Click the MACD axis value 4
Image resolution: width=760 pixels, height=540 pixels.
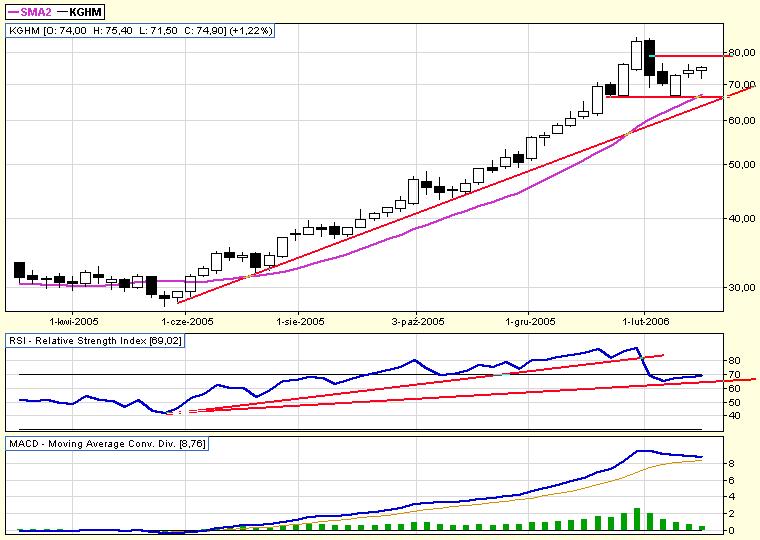(x=731, y=496)
